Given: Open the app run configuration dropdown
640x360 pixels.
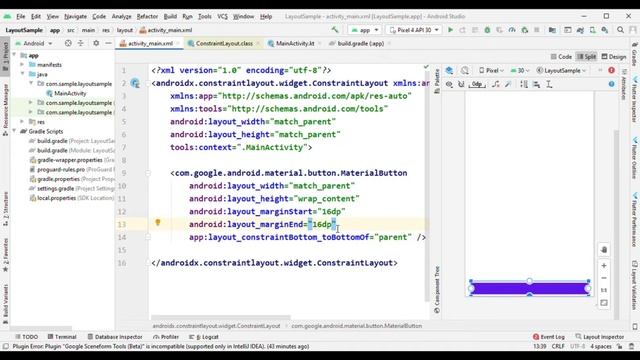Looking at the screenshot, I should click(x=365, y=30).
